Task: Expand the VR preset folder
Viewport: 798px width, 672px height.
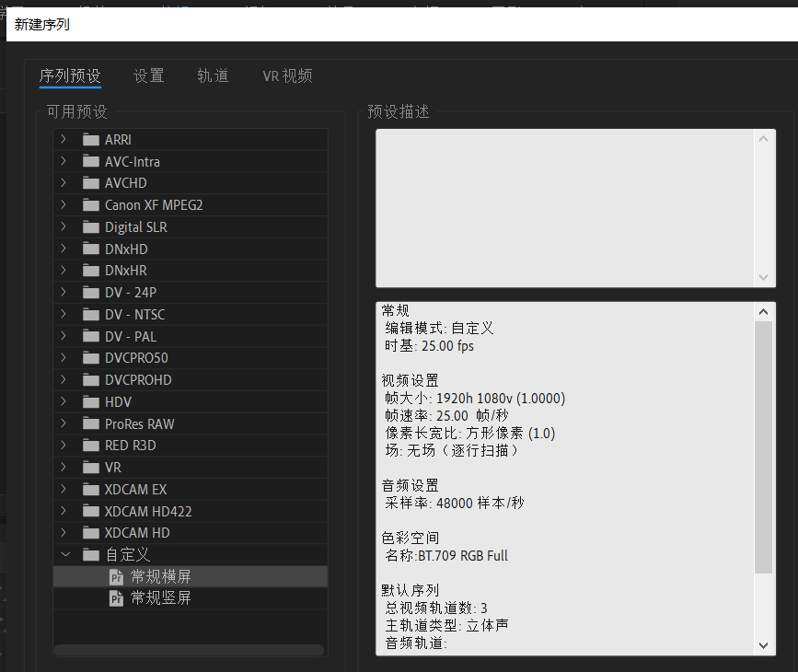Action: (x=64, y=468)
